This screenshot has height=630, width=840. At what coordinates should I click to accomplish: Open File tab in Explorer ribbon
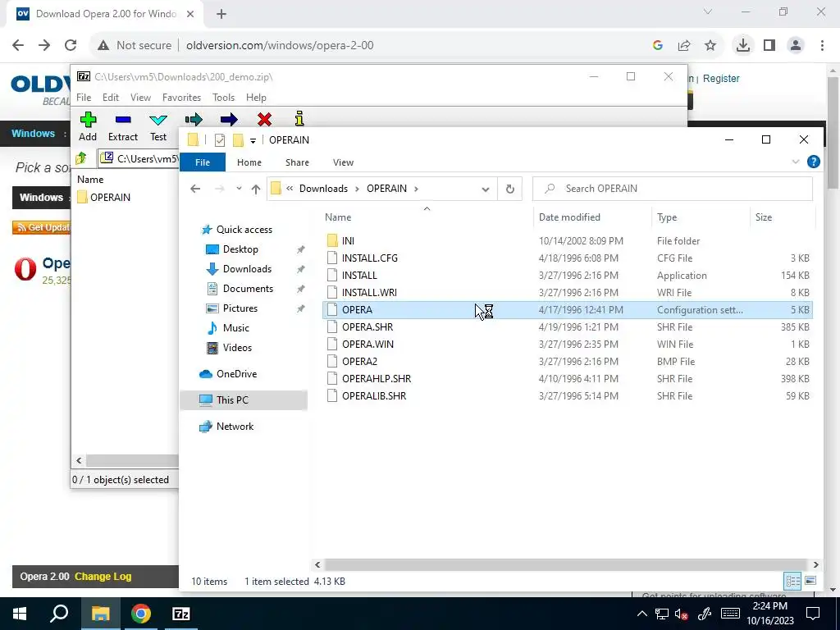click(x=203, y=162)
